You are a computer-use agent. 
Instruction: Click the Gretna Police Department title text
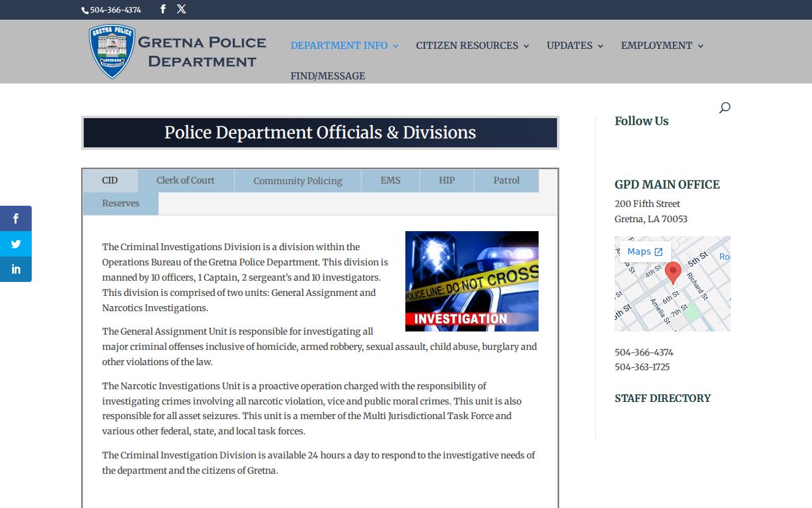coord(202,51)
